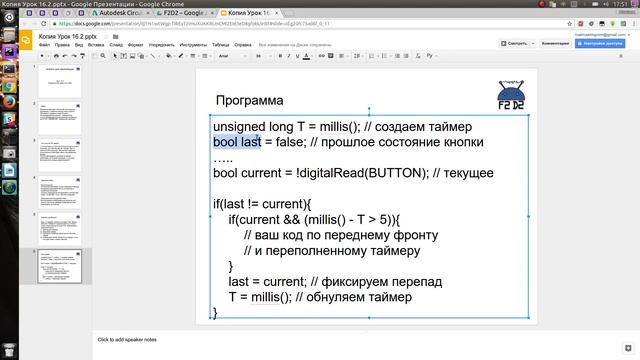Select slide 3 thumbnail
Image resolution: width=640 pixels, height=360 pixels.
coord(60,156)
